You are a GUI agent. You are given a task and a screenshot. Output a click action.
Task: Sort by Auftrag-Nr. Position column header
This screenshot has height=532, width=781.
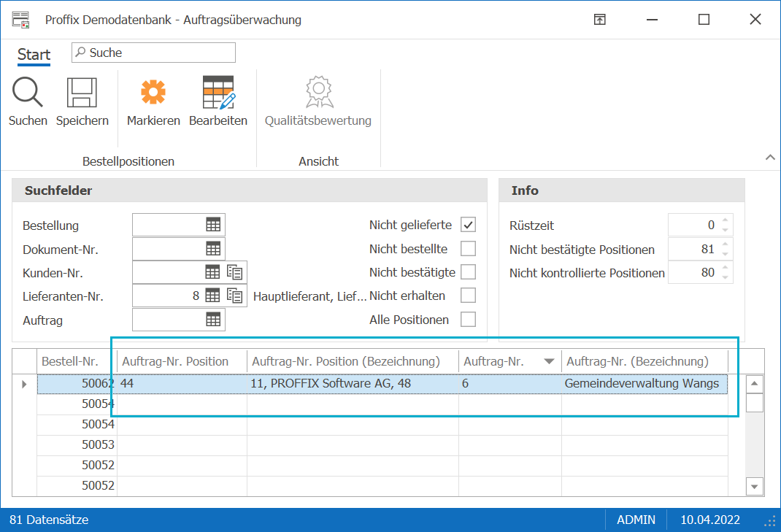(182, 361)
